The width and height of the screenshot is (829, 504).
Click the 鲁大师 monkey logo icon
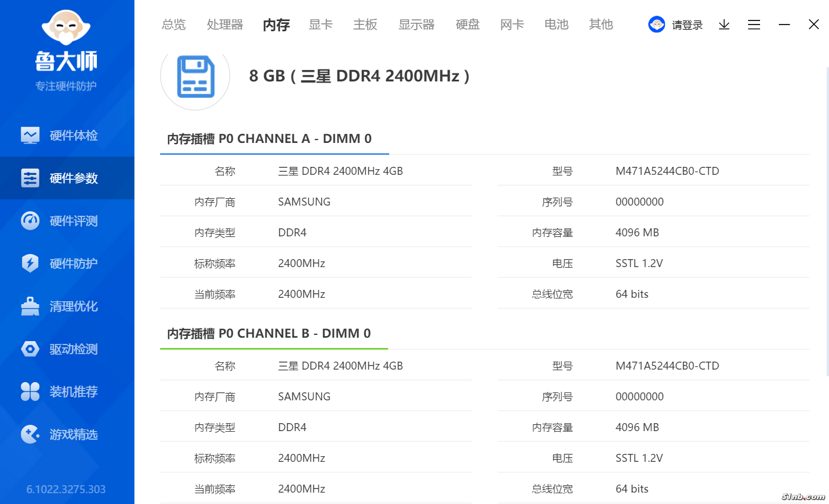(x=66, y=27)
